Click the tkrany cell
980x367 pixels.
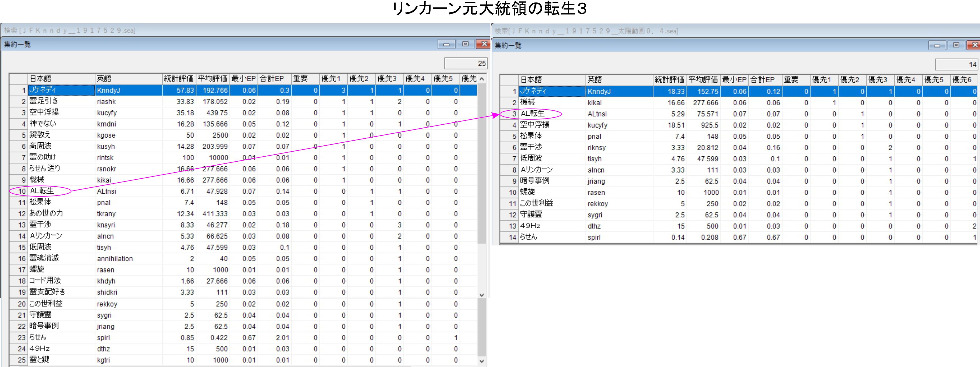point(129,214)
